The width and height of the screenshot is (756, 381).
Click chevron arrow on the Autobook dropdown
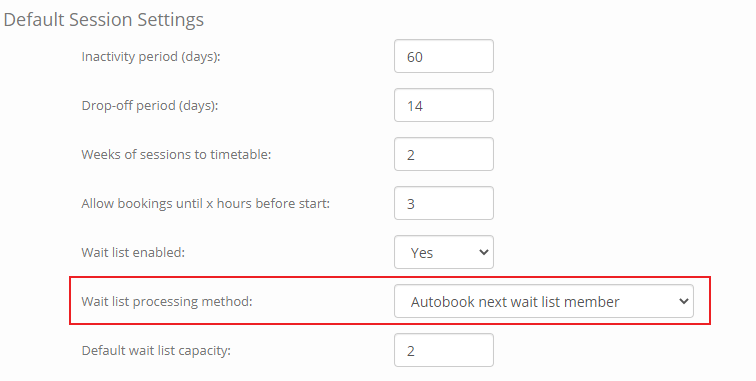point(683,301)
